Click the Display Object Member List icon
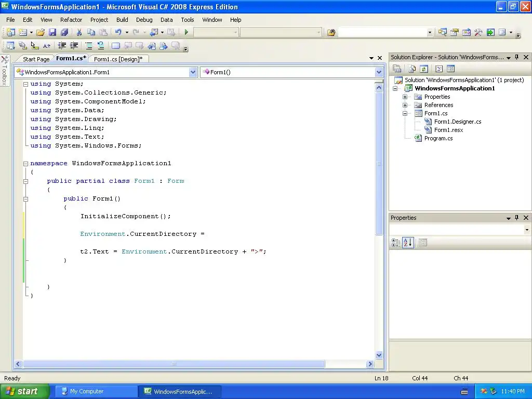The height and width of the screenshot is (399, 532). click(11, 46)
